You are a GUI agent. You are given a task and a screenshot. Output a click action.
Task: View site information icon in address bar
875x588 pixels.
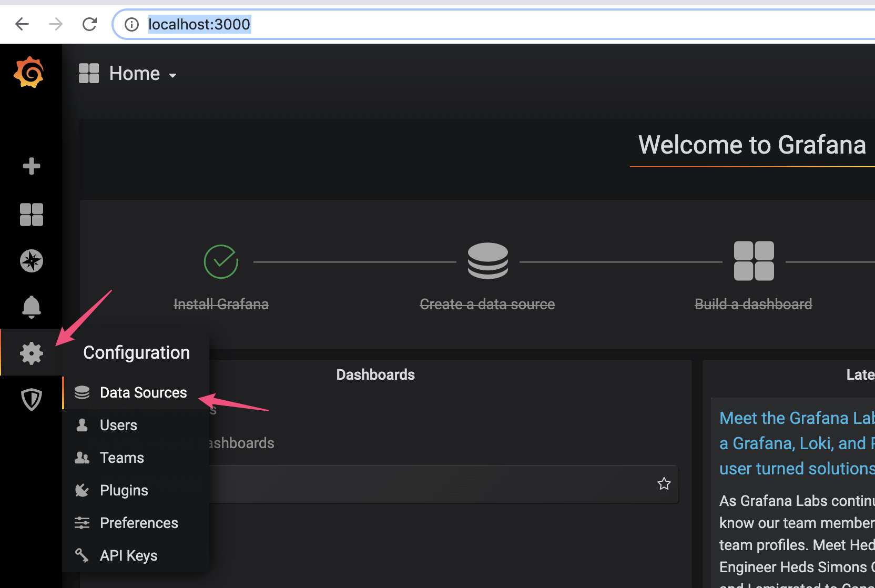(131, 24)
